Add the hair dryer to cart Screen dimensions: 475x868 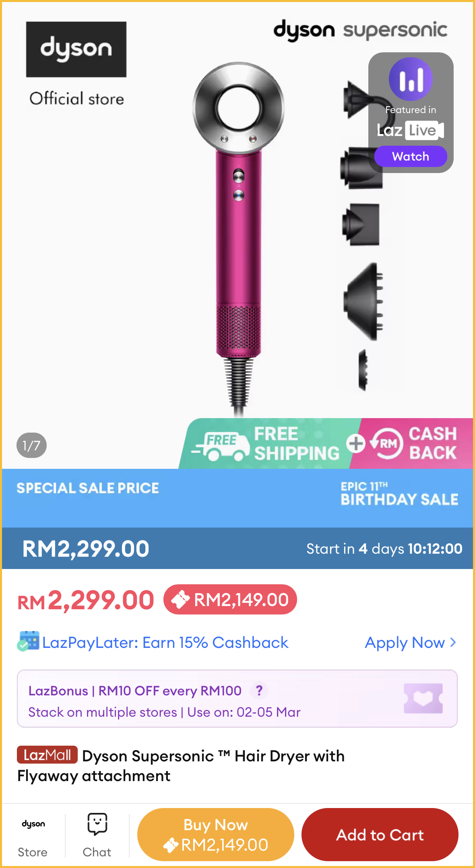tap(380, 835)
